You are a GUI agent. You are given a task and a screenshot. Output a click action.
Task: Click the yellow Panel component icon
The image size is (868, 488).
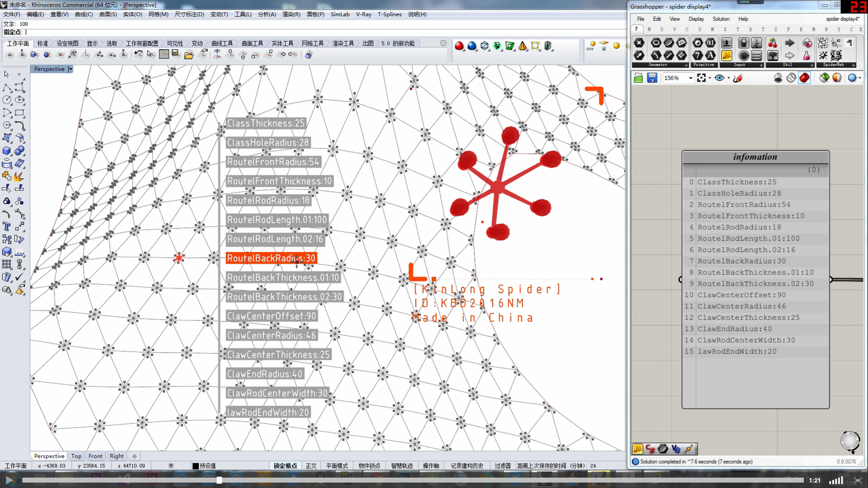(x=726, y=56)
